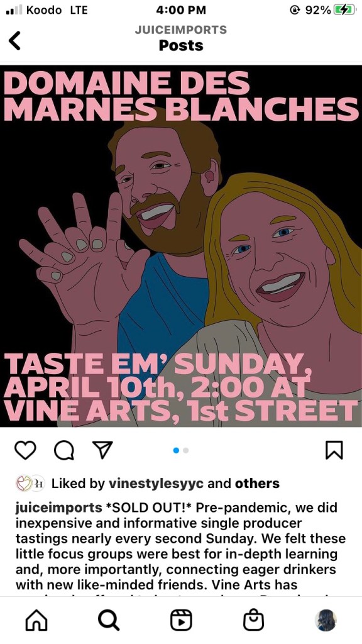
Task: Go to the Home feed tab
Action: tap(36, 619)
